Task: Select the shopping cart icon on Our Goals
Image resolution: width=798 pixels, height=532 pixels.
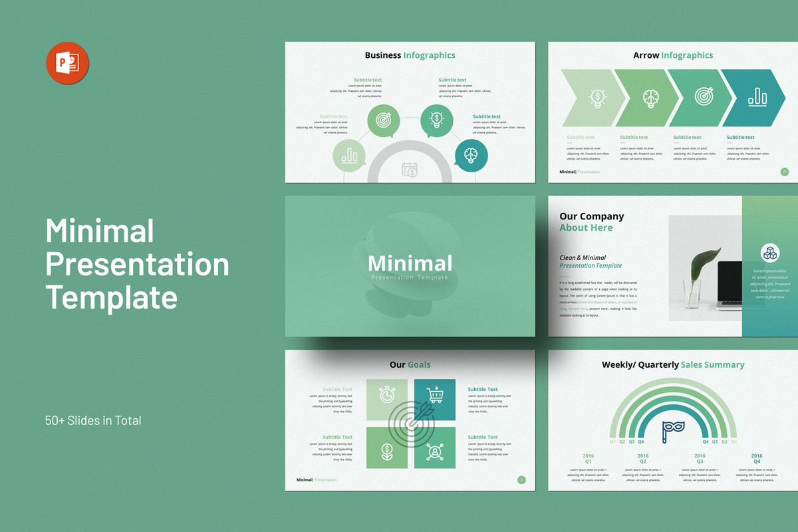Action: [434, 392]
